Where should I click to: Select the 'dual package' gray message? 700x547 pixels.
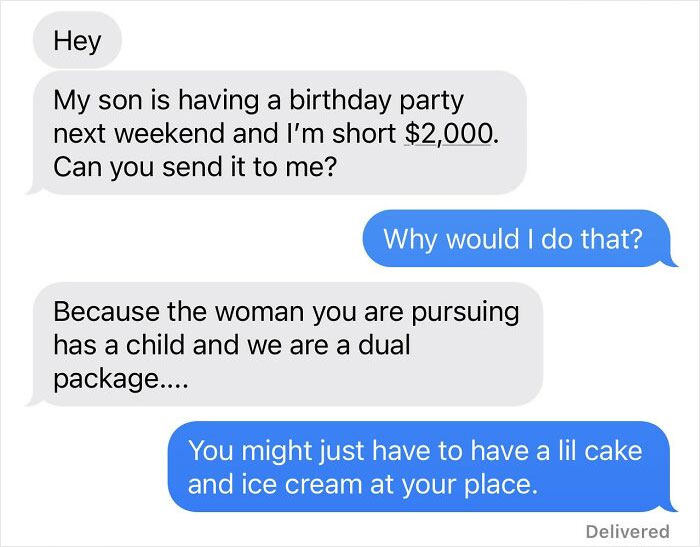click(x=285, y=344)
